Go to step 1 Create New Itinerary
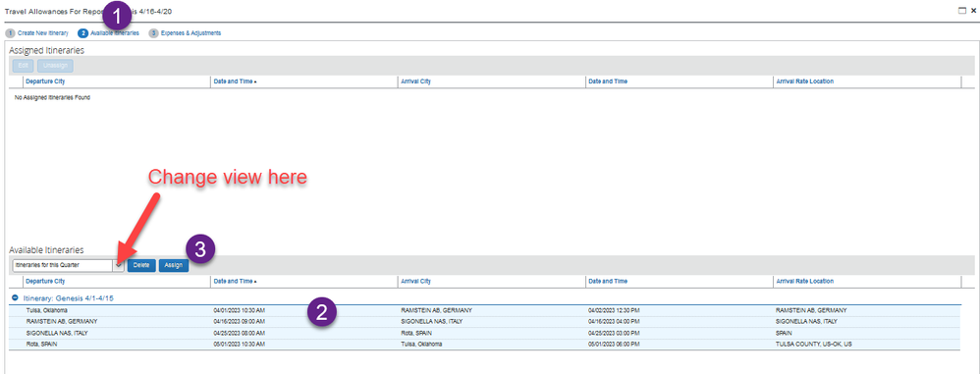This screenshot has height=374, width=980. click(37, 33)
